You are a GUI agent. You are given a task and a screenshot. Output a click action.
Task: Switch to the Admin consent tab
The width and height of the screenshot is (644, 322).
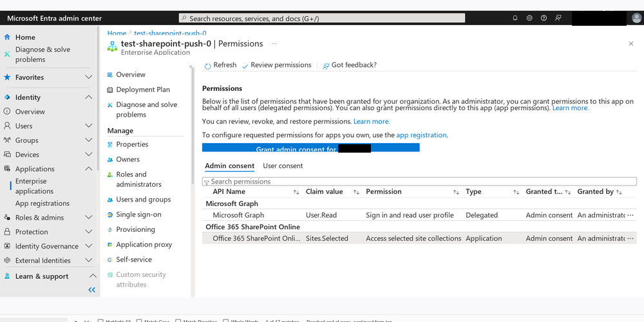[230, 166]
